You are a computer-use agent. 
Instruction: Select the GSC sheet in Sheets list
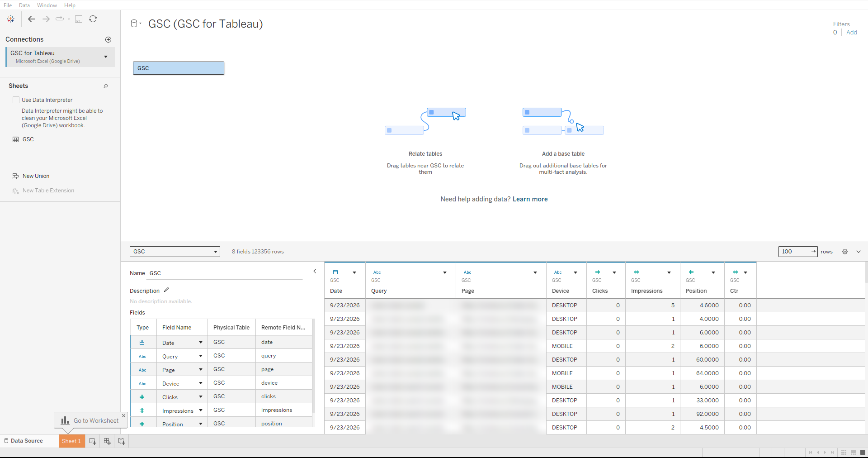[x=28, y=139]
